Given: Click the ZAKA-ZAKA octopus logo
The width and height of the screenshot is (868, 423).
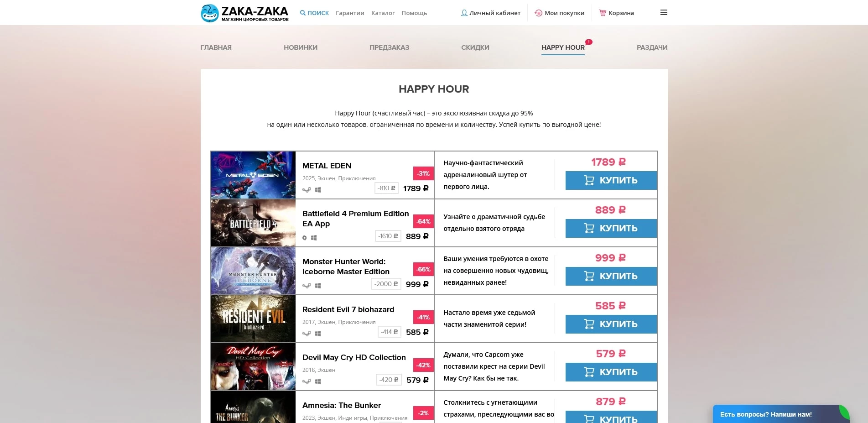Looking at the screenshot, I should coord(209,12).
